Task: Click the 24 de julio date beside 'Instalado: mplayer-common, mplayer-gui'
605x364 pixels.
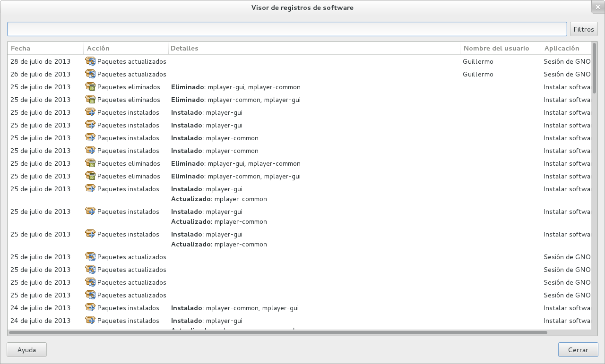Action: click(40, 308)
